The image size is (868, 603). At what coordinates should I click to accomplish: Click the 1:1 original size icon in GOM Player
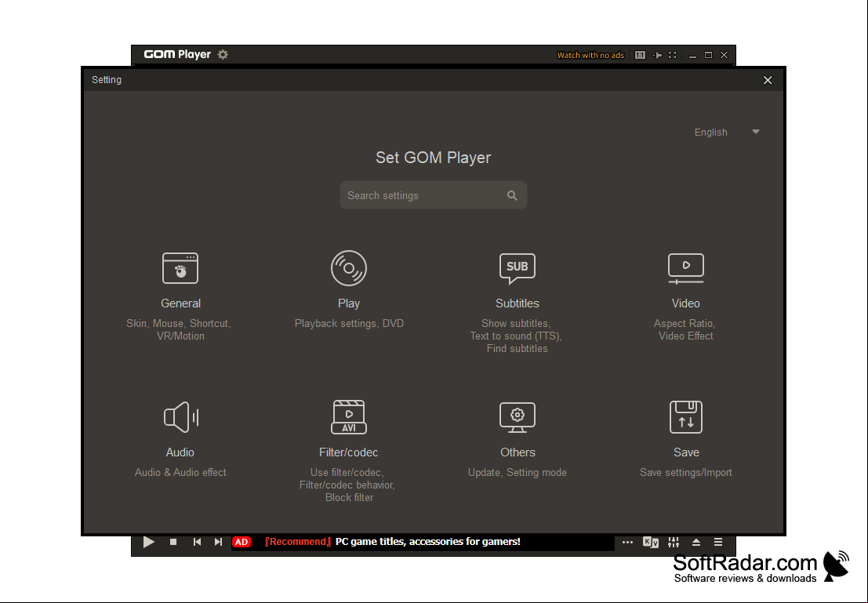tap(640, 55)
